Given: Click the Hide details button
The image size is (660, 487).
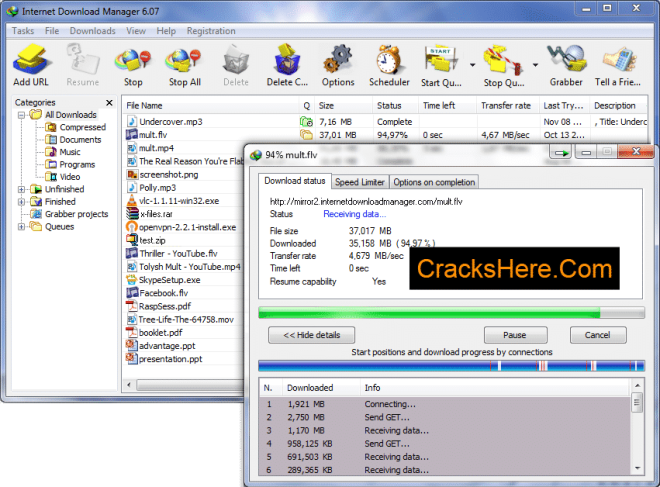Looking at the screenshot, I should click(x=311, y=335).
